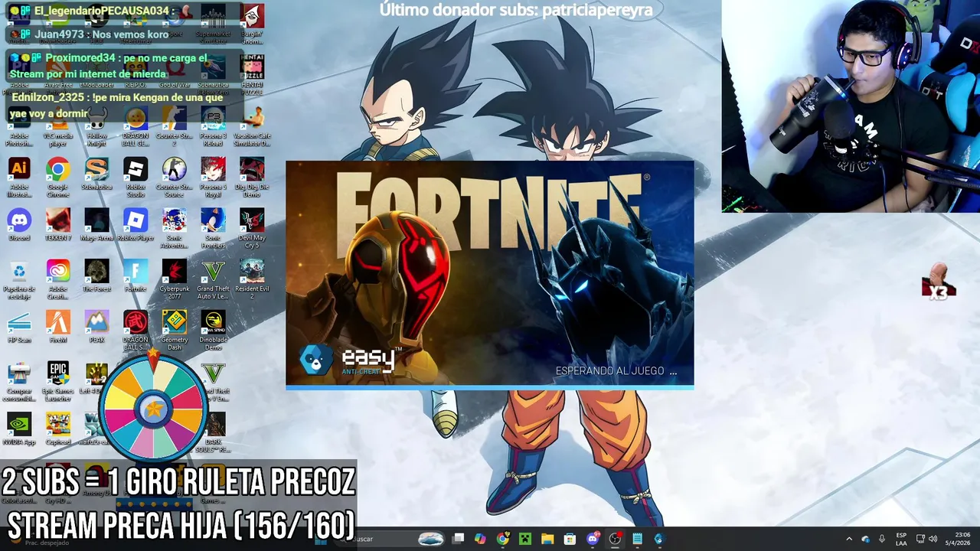The height and width of the screenshot is (551, 980).
Task: Open PEAK game desktop icon
Action: (x=96, y=327)
